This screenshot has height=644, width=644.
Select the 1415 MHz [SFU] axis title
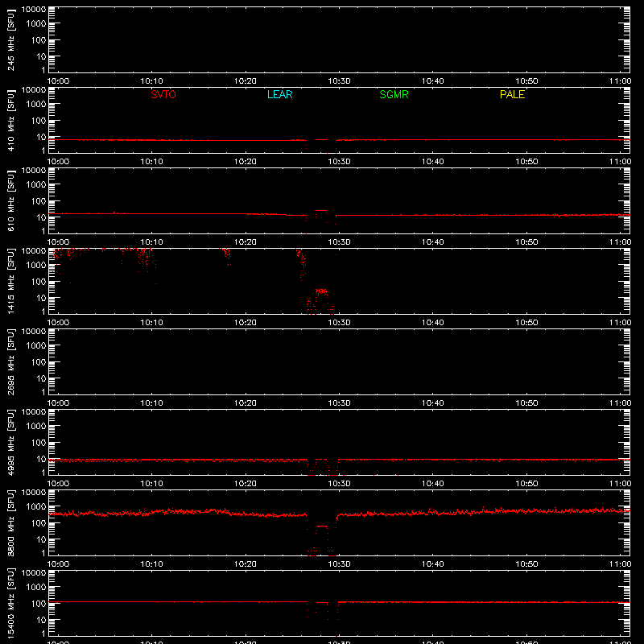click(x=11, y=281)
